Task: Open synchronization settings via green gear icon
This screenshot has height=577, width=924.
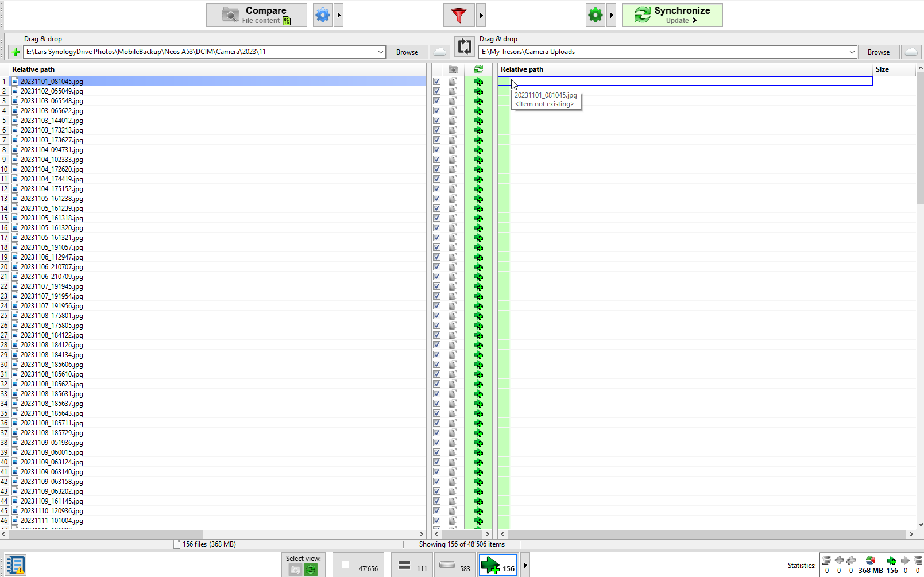Action: 596,16
